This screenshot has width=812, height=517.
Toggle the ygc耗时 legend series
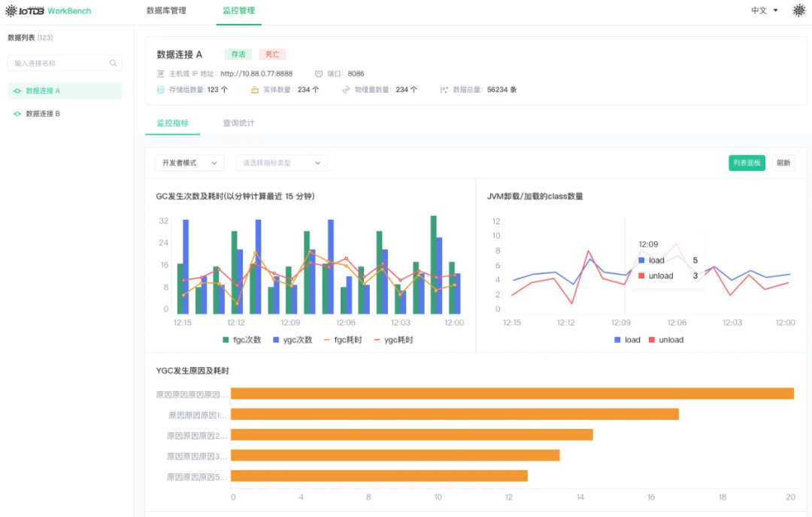point(393,339)
